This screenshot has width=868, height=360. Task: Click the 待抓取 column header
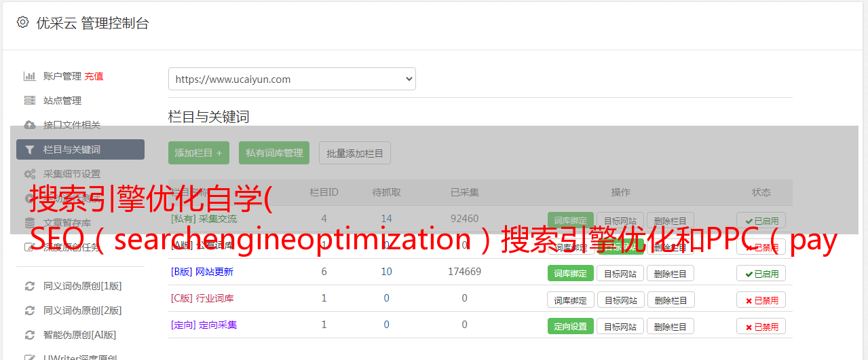pyautogui.click(x=386, y=192)
